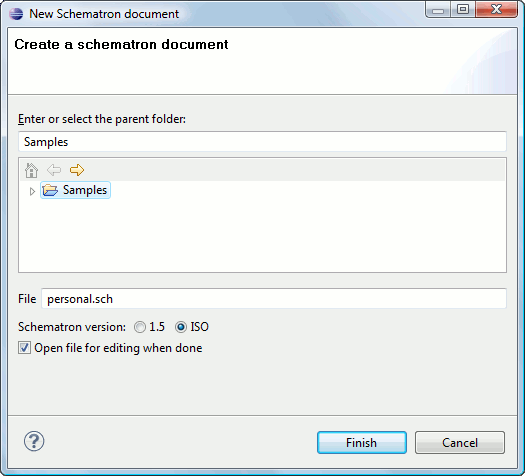Select the Samples label in folder tree
Viewport: 525px width, 476px height.
[x=85, y=190]
